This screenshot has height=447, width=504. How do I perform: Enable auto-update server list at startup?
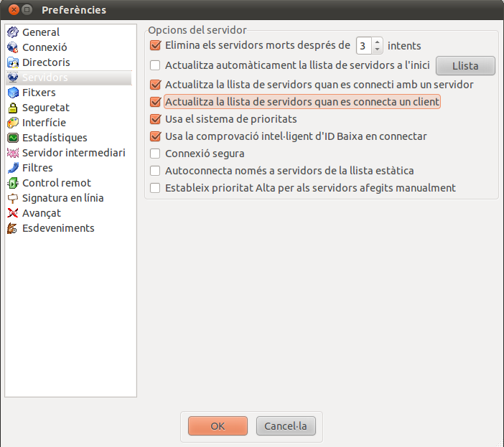coord(155,65)
